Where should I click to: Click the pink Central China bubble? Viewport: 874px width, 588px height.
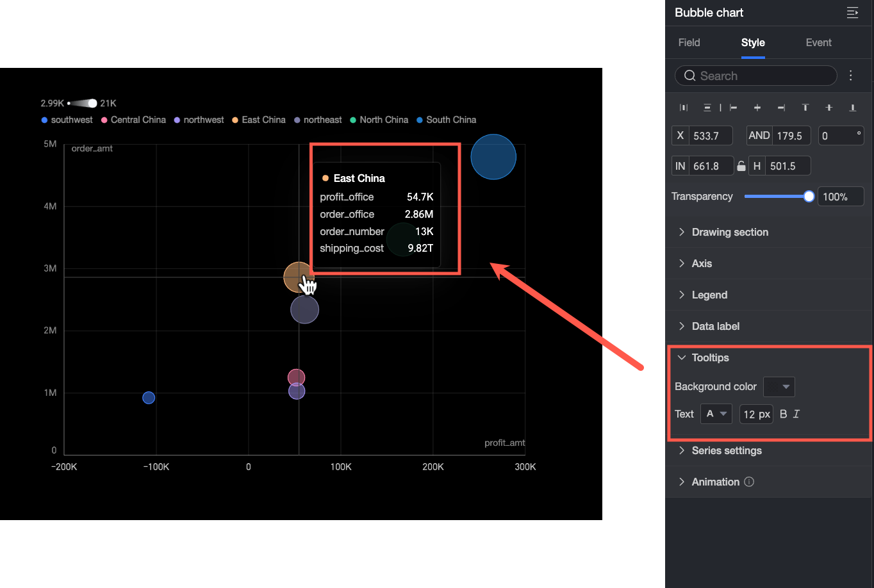296,378
